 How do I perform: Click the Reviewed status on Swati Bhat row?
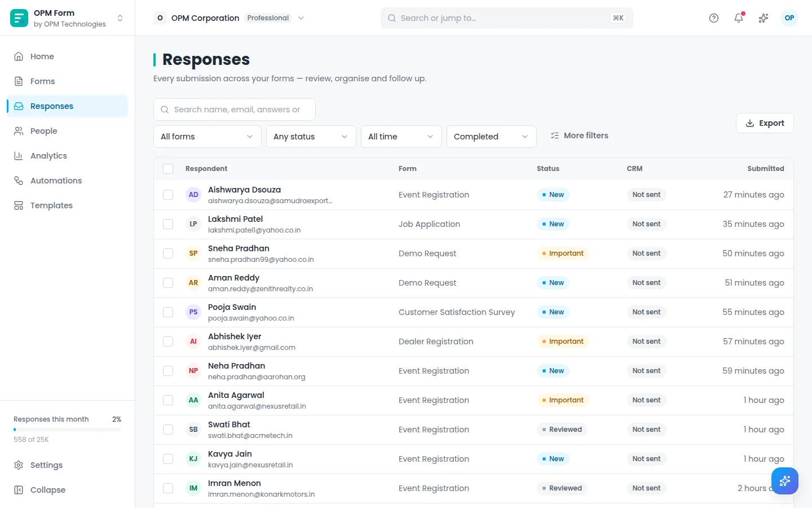tap(562, 430)
